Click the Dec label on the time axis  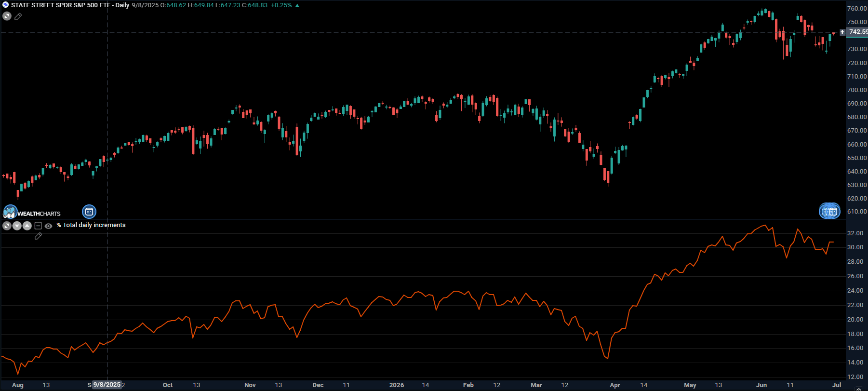[318, 385]
